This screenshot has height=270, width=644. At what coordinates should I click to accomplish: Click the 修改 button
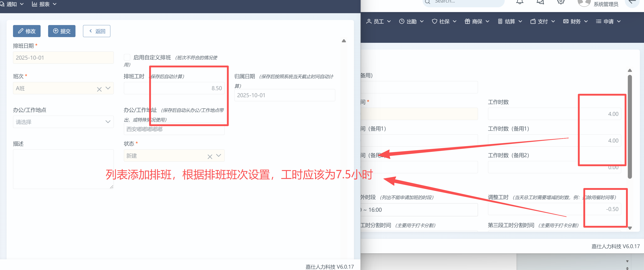tap(27, 31)
